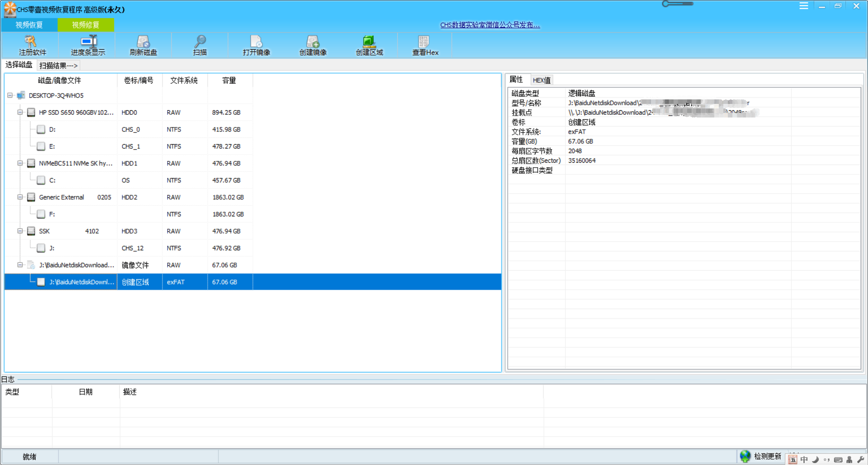
Task: Click log 日期 column header
Action: click(85, 392)
